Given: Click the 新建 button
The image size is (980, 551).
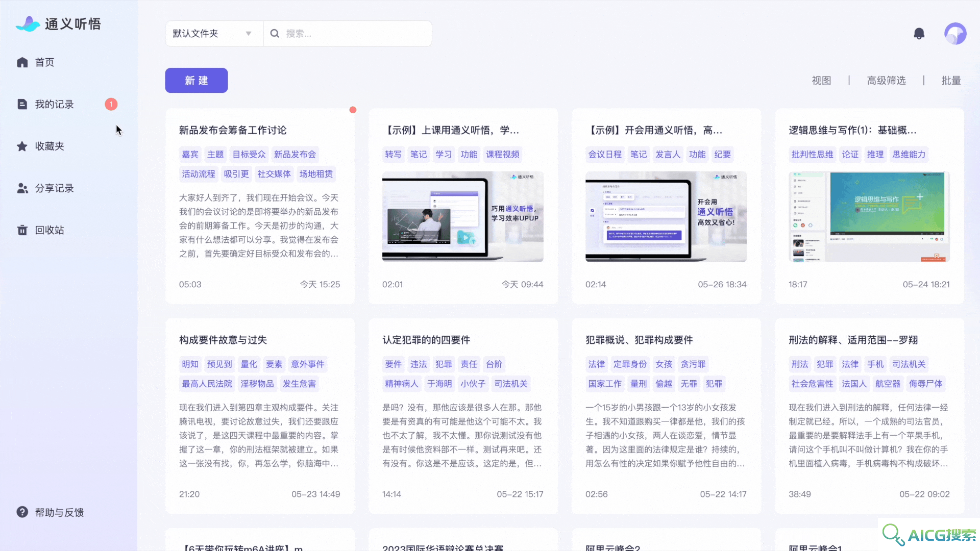Looking at the screenshot, I should coord(197,81).
